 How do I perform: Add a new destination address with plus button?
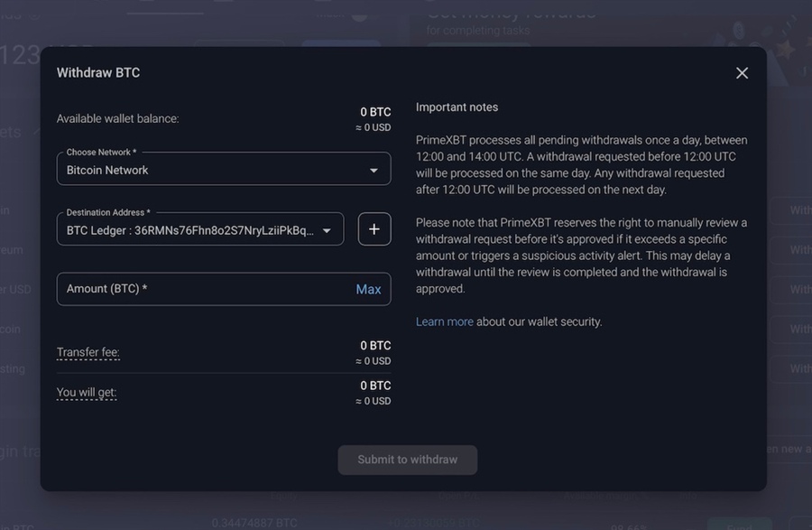click(374, 229)
